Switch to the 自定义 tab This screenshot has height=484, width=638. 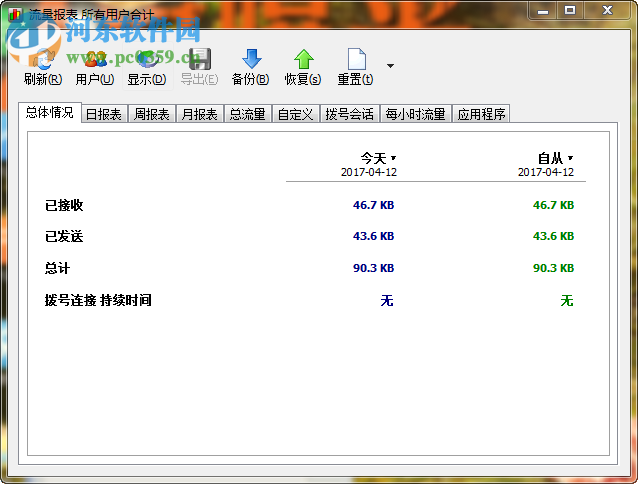pyautogui.click(x=295, y=114)
